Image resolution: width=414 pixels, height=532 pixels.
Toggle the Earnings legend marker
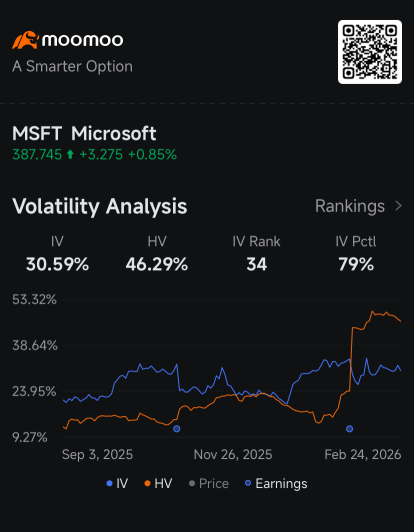point(276,483)
